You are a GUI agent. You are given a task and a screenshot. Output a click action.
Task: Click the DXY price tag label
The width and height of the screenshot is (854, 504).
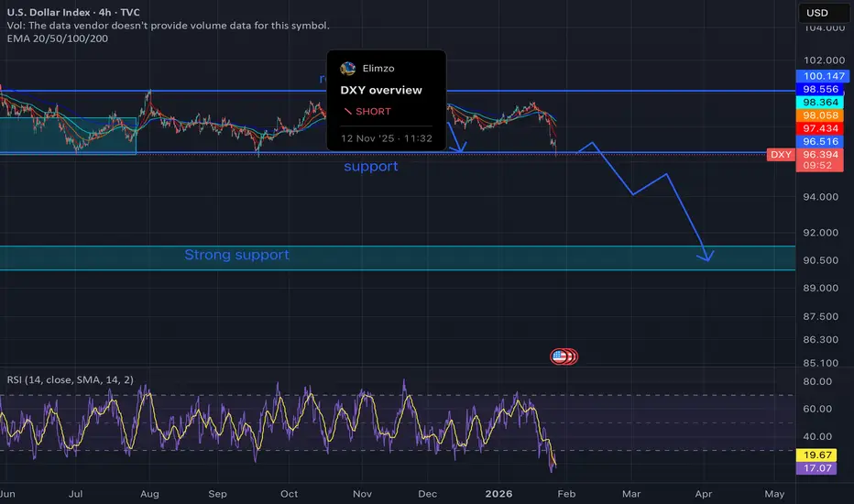781,154
